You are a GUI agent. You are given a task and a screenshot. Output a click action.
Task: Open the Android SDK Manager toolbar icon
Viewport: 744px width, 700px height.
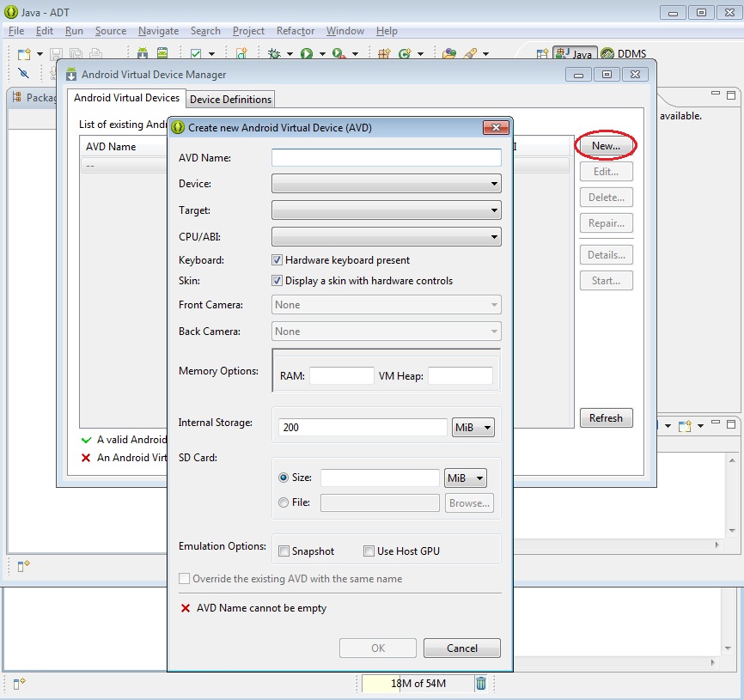[x=143, y=53]
